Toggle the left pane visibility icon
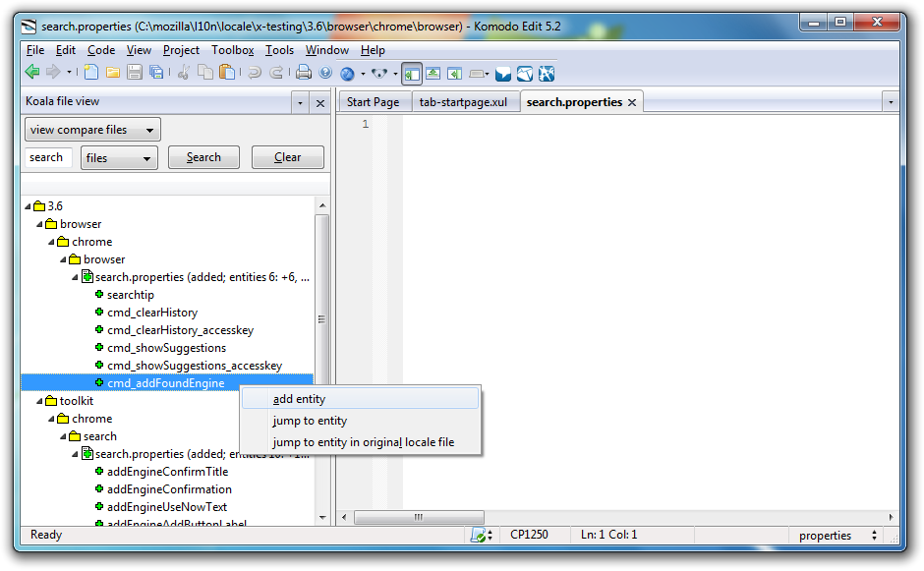 (x=412, y=74)
